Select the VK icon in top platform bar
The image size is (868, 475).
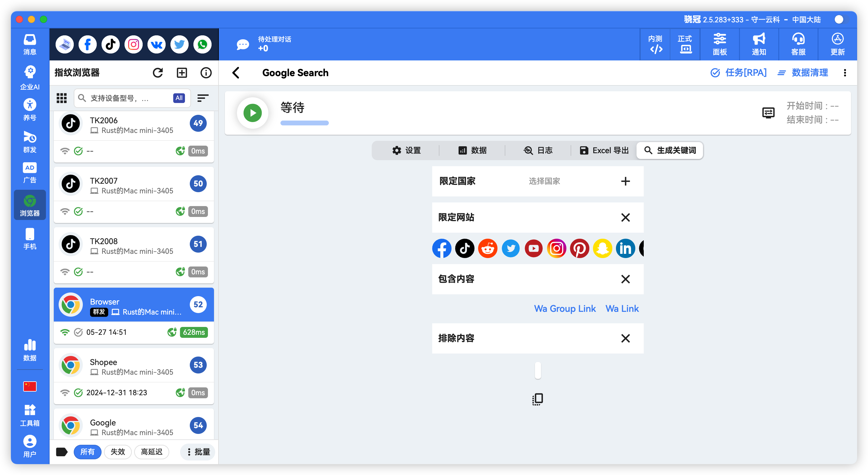(156, 44)
